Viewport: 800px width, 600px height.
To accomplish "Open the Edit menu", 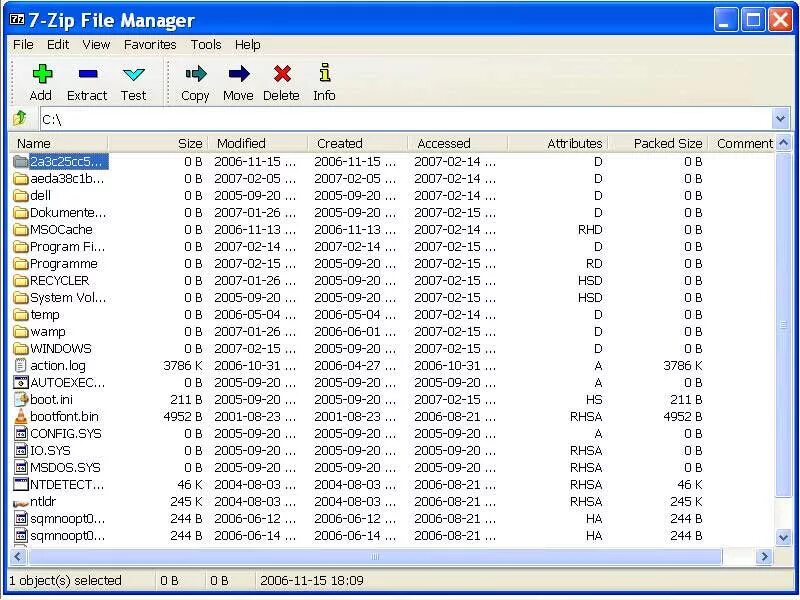I will click(x=58, y=45).
